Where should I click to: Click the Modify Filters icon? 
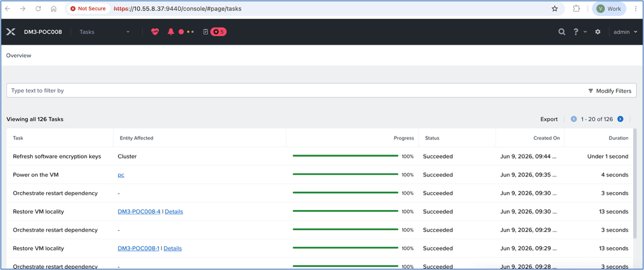591,91
